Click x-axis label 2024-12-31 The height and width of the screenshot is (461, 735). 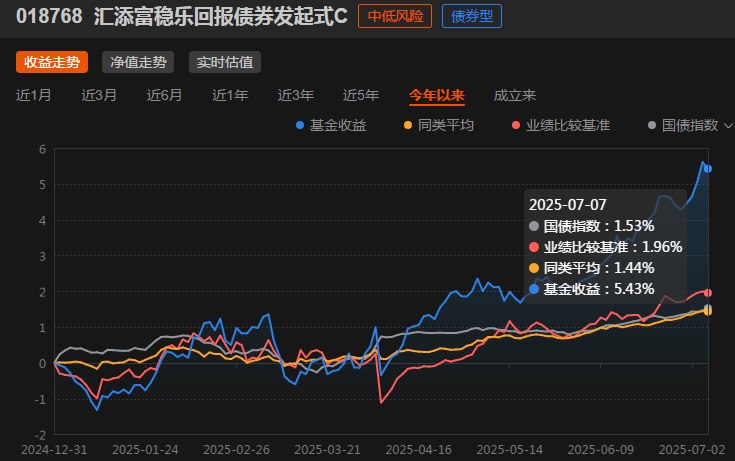[54, 450]
